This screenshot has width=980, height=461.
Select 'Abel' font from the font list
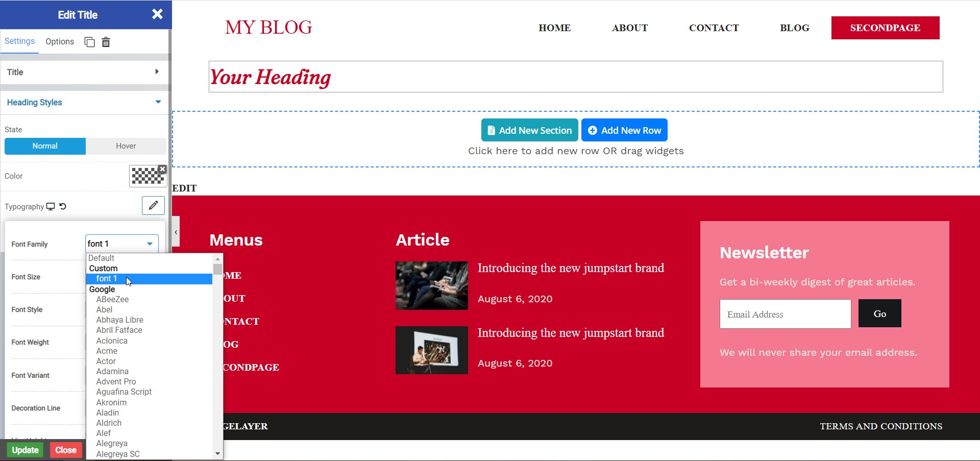coord(104,309)
